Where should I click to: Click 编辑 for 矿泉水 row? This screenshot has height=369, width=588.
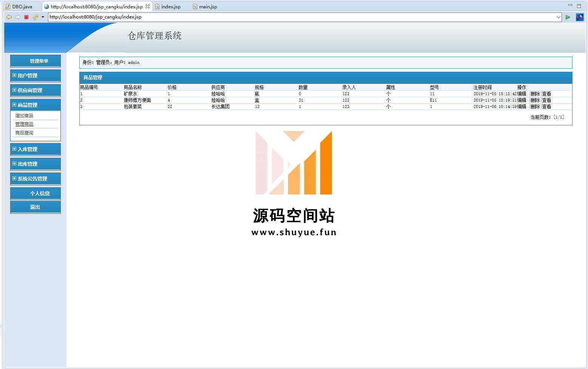[522, 94]
